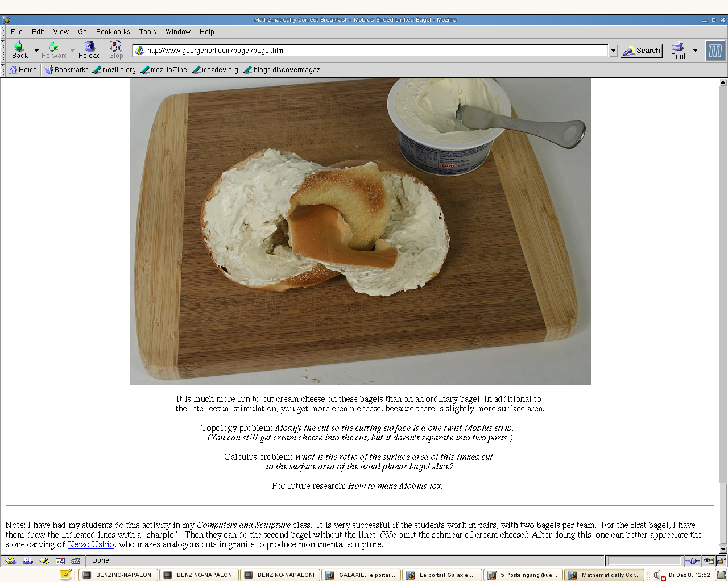Toggle the online/offline connection indicator
The image size is (728, 582).
coord(692,561)
